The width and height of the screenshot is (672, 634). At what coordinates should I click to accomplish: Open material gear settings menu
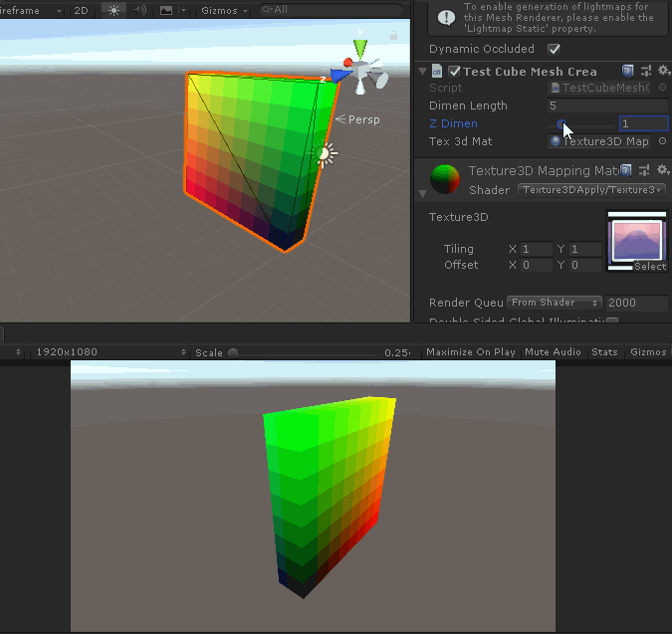(663, 170)
